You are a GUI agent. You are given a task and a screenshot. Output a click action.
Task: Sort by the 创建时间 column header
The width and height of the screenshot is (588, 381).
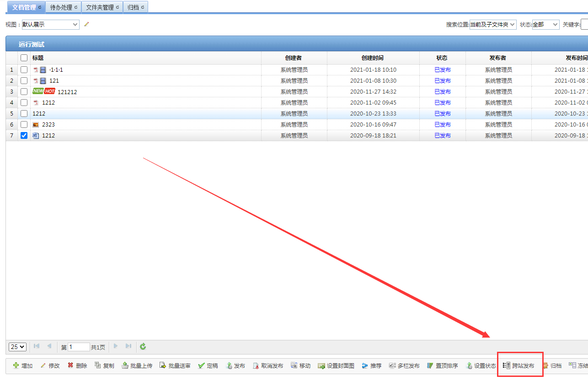coord(373,58)
